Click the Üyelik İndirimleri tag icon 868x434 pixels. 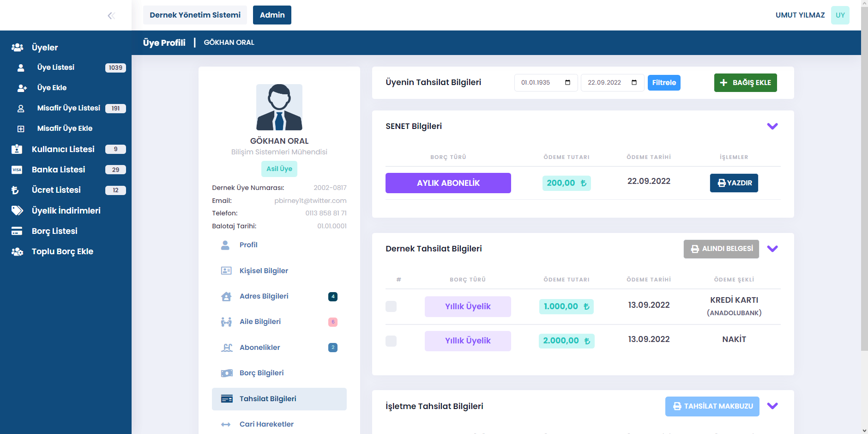click(17, 211)
